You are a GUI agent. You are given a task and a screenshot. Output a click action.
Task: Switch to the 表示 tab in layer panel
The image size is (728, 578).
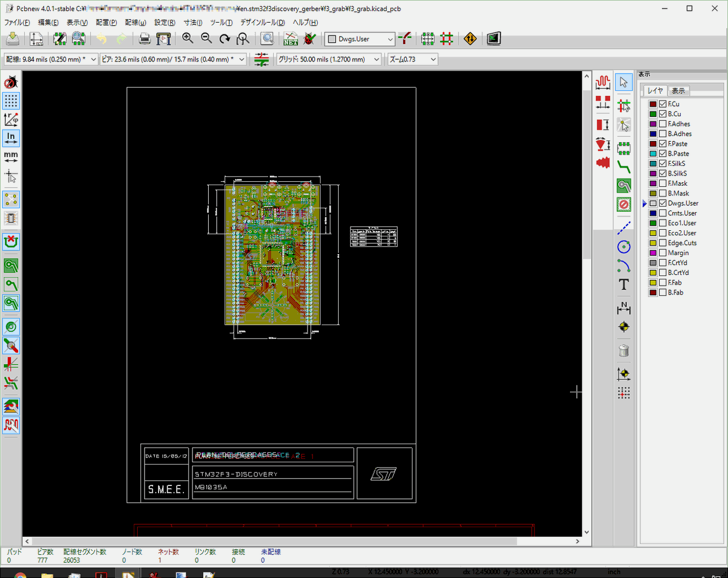[678, 90]
